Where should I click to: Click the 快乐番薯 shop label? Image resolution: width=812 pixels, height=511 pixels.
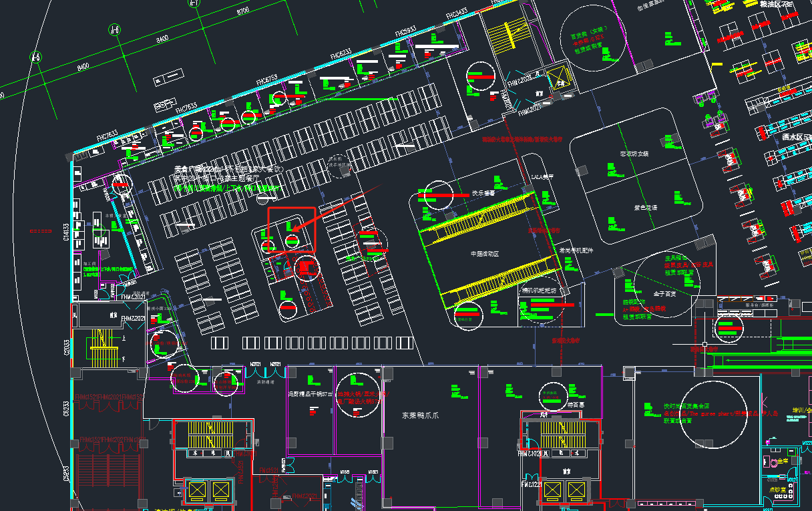coord(483,193)
